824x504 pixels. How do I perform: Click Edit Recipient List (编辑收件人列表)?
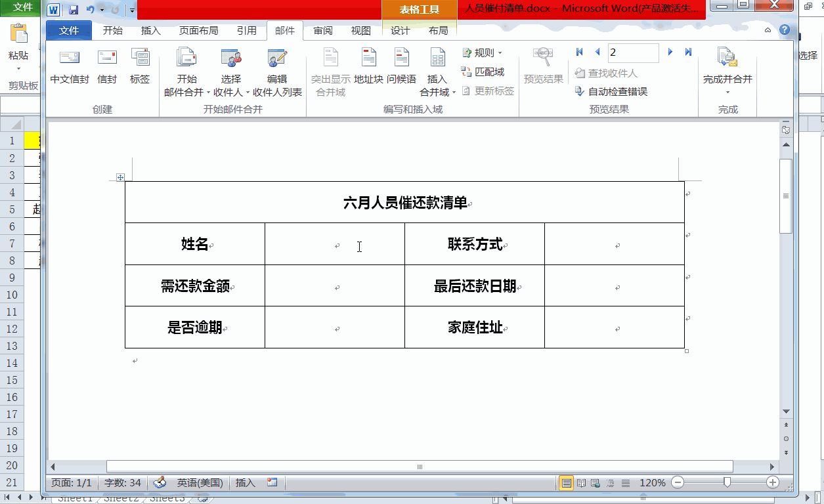tap(277, 73)
